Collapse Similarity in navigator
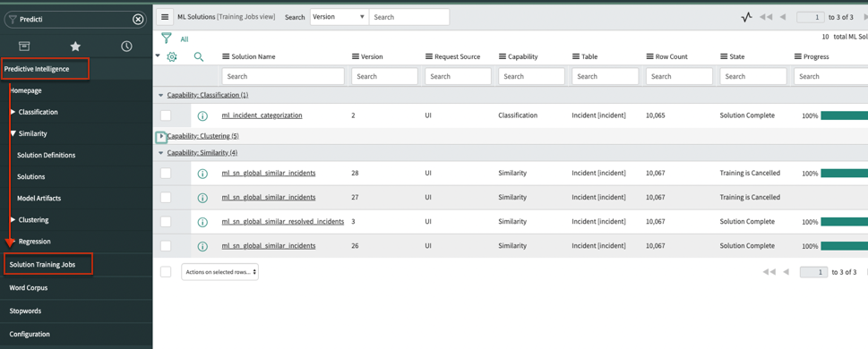 pyautogui.click(x=13, y=134)
